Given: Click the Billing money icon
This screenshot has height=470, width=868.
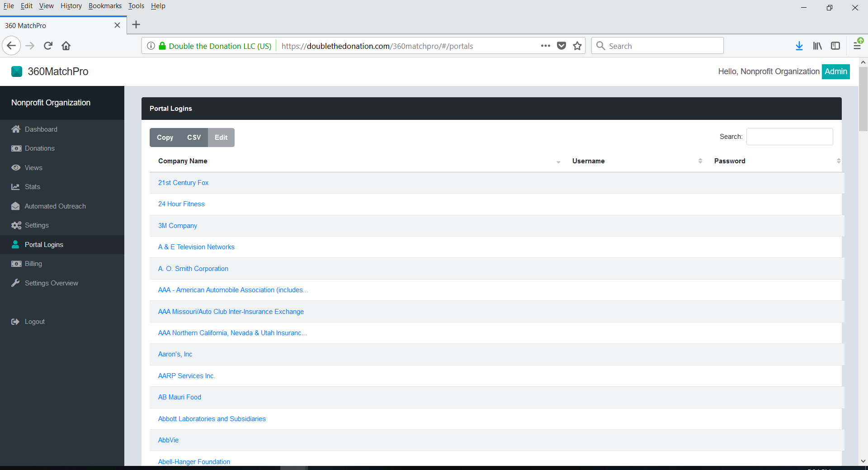Looking at the screenshot, I should [16, 264].
